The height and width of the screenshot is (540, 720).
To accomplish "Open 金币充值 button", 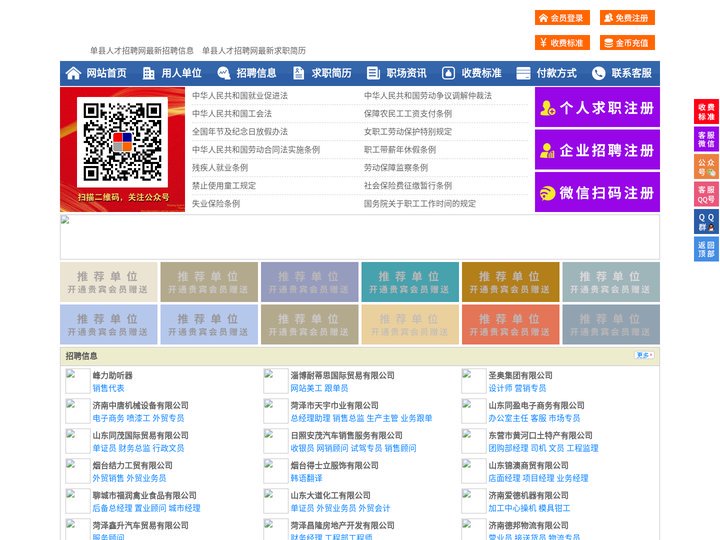I will pos(627,43).
